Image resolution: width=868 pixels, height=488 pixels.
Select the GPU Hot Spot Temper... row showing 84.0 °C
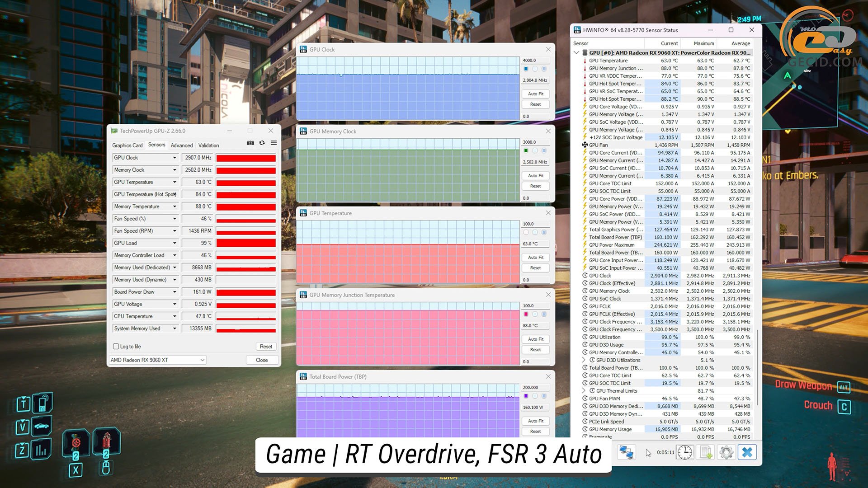pyautogui.click(x=666, y=84)
